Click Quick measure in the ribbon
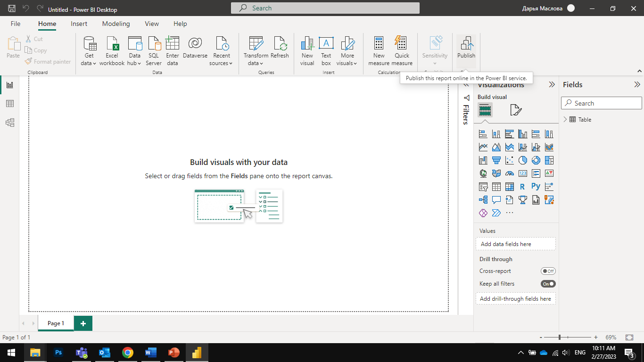Viewport: 644px width, 362px height. [x=402, y=50]
